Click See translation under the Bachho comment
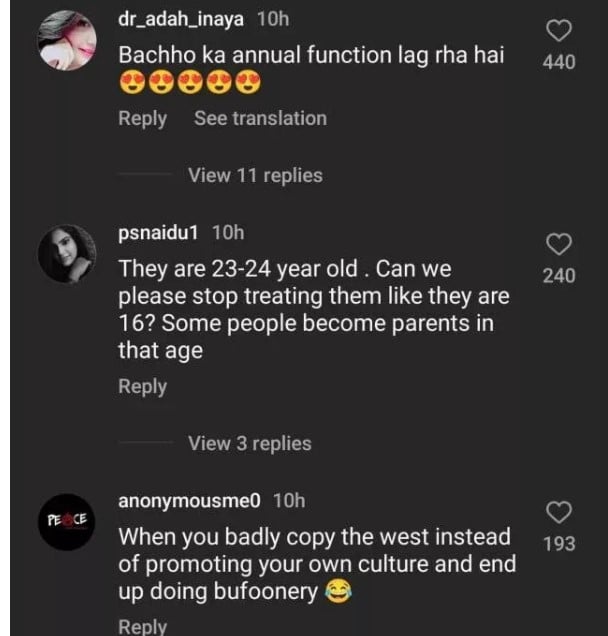Screen dimensions: 608x636 click(260, 118)
